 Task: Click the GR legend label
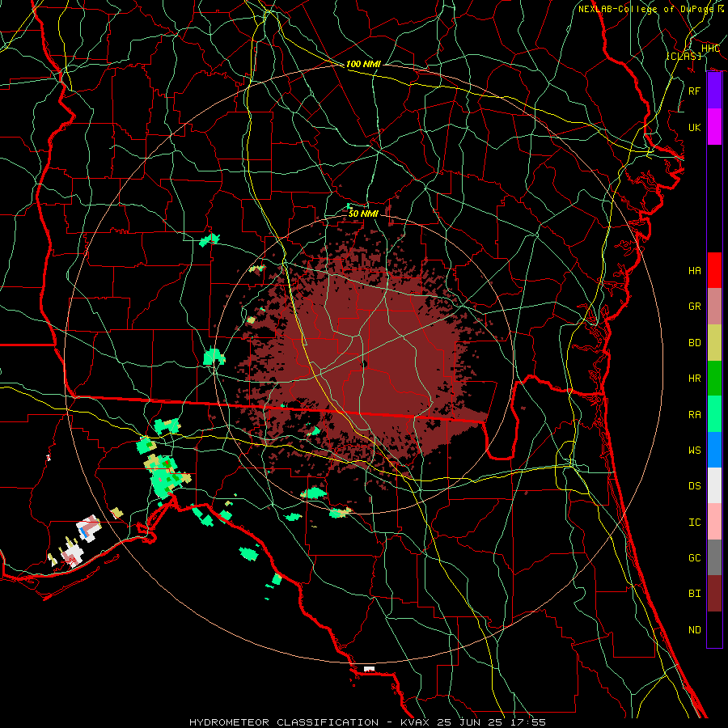coord(694,307)
